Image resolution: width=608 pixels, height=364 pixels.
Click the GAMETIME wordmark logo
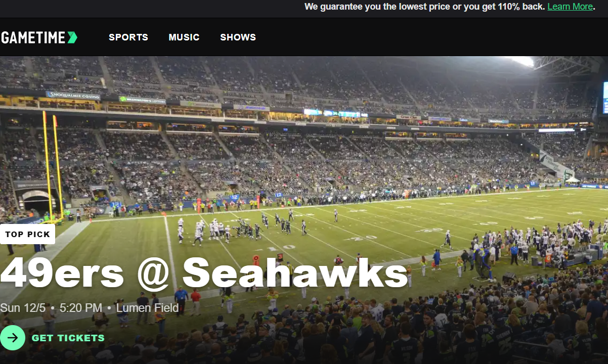(x=39, y=37)
